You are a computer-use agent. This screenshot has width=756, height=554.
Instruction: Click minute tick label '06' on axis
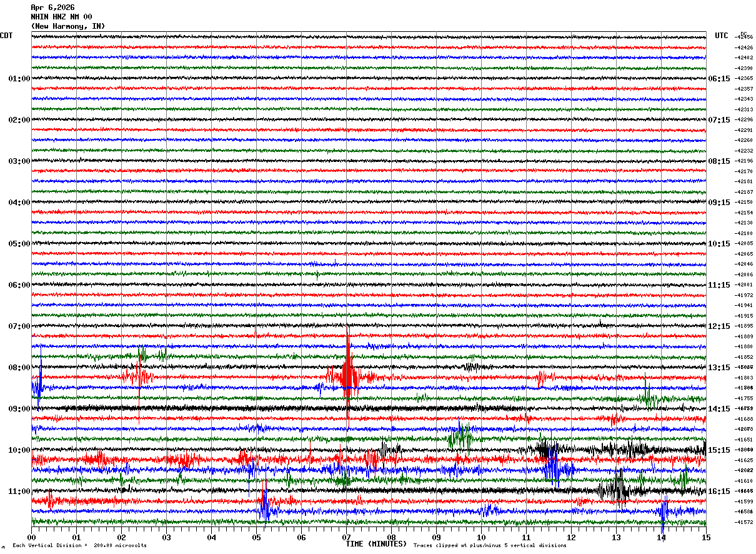tap(301, 537)
